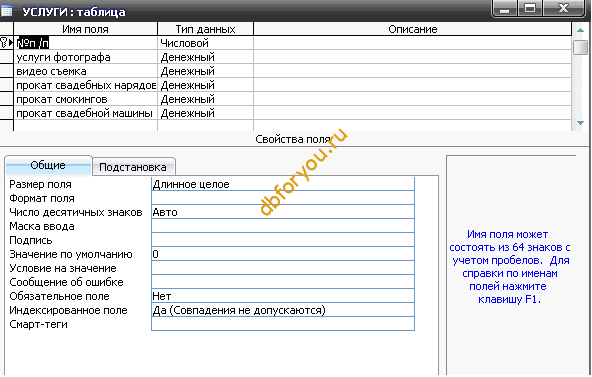Click the Число десятичных знаков value Авто
This screenshot has height=377, width=592.
[283, 212]
